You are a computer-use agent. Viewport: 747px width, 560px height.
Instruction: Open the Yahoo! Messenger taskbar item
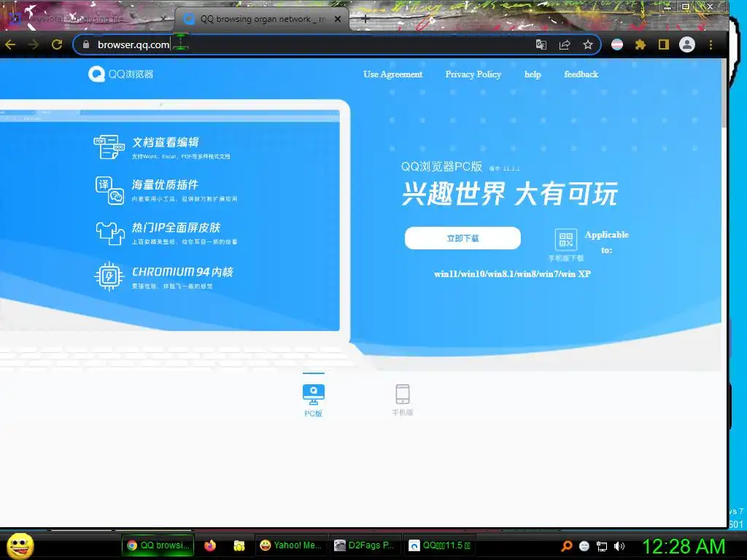click(291, 545)
